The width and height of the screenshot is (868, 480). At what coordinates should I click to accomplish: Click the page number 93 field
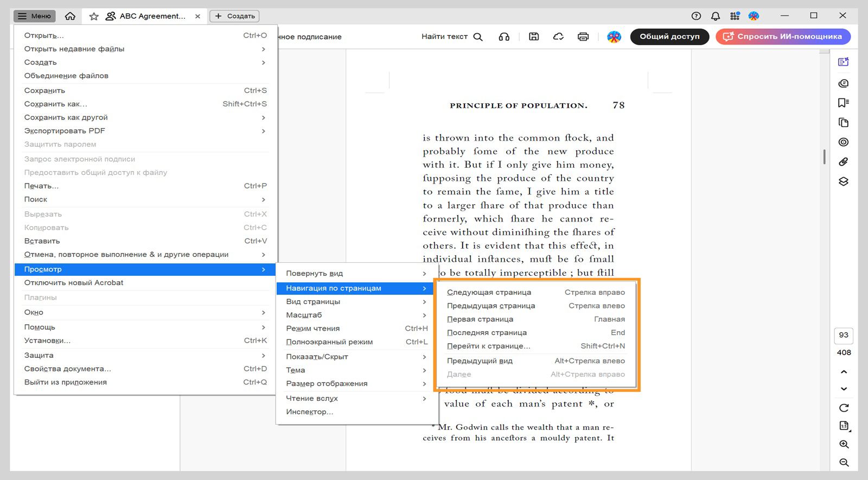click(844, 335)
